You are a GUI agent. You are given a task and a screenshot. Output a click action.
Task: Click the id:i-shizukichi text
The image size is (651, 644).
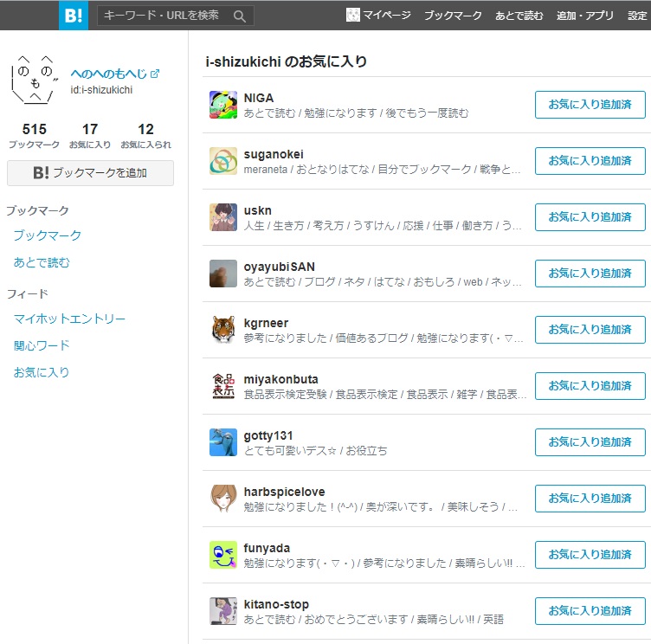[101, 90]
